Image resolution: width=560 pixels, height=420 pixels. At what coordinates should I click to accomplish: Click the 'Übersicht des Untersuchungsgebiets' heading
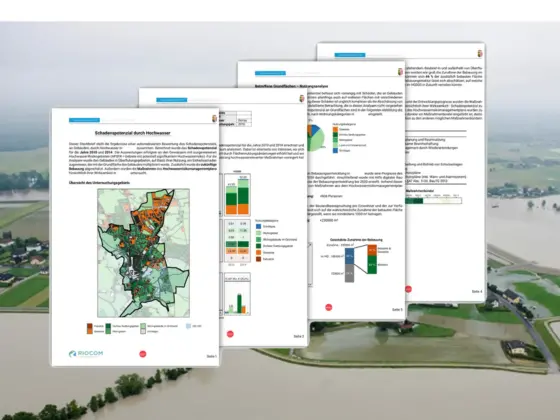pyautogui.click(x=99, y=183)
